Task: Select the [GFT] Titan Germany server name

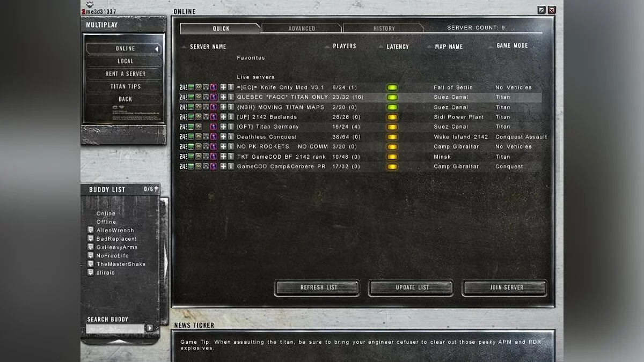Action: 268,127
